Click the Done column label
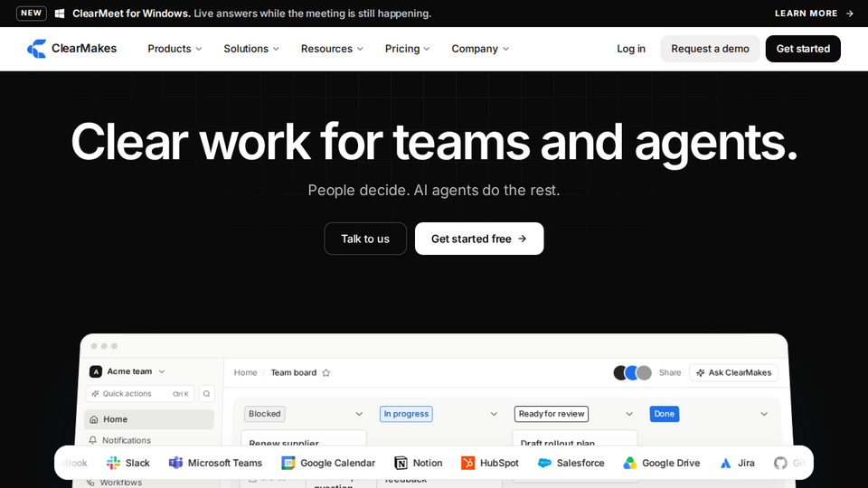 (665, 414)
